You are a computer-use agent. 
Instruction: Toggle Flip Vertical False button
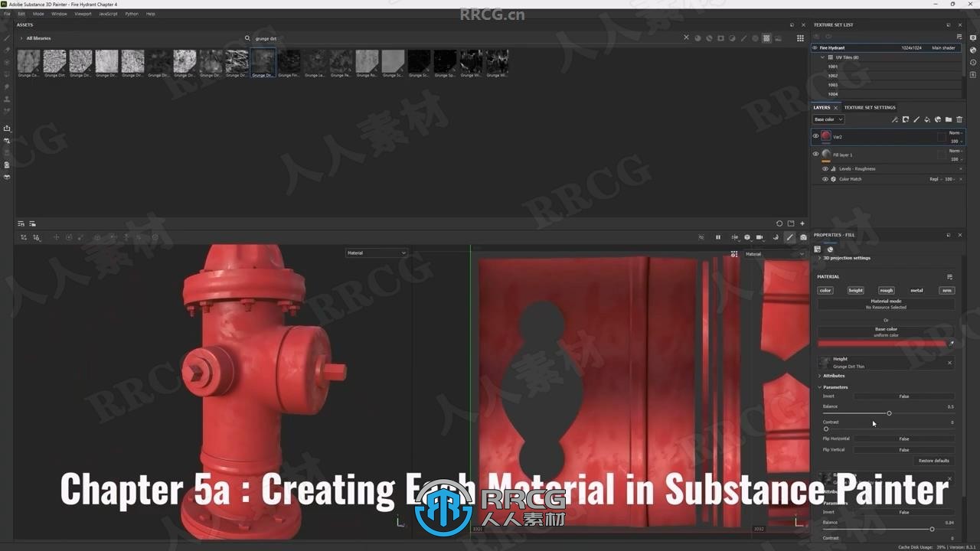click(904, 450)
